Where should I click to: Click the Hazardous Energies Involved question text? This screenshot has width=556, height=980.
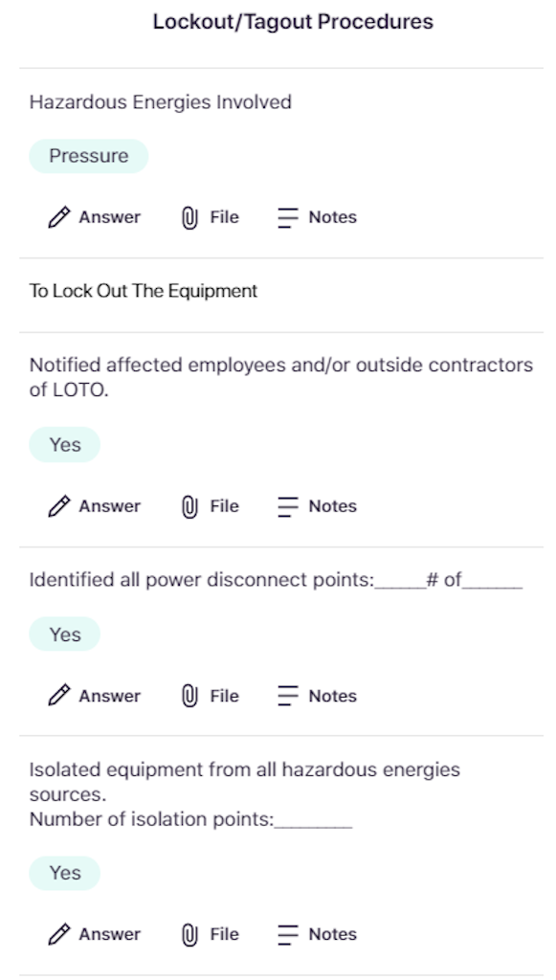161,101
